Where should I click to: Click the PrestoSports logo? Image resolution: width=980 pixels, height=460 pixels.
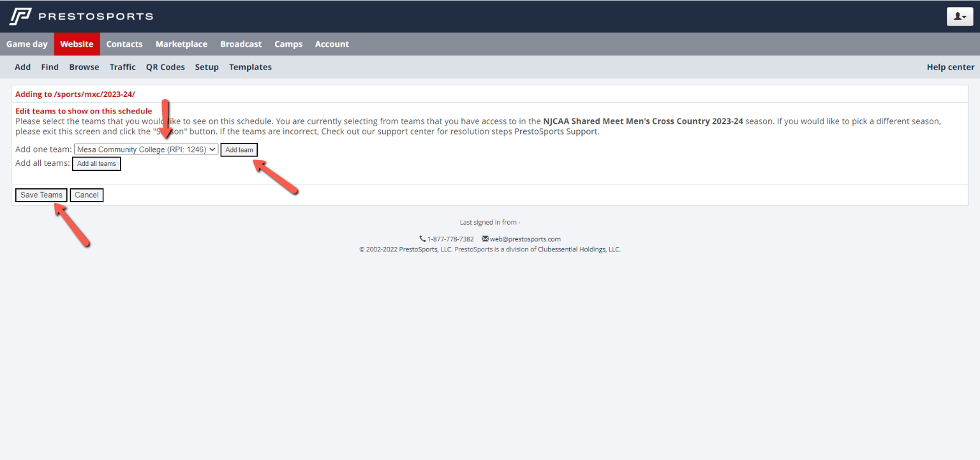[81, 16]
